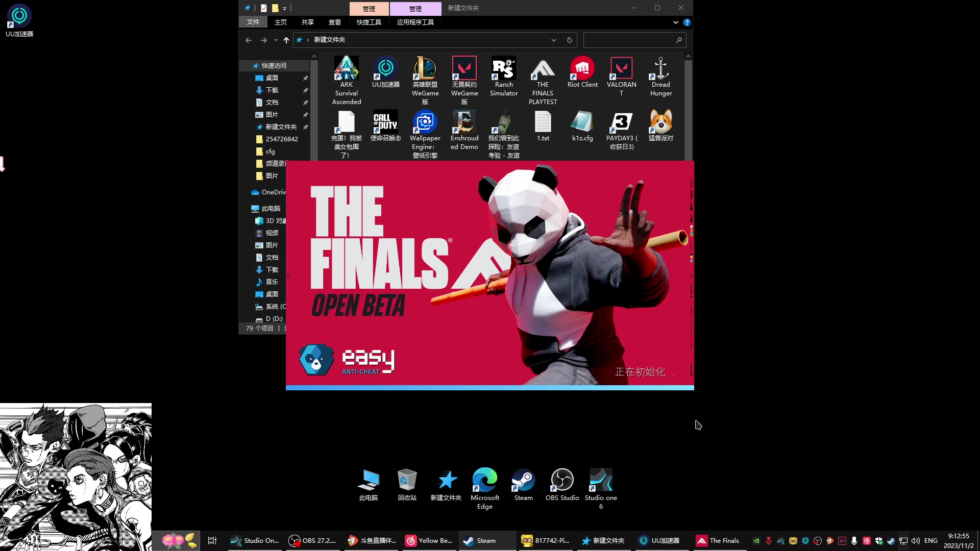The height and width of the screenshot is (551, 980).
Task: Open Task View on the taskbar
Action: tap(212, 540)
